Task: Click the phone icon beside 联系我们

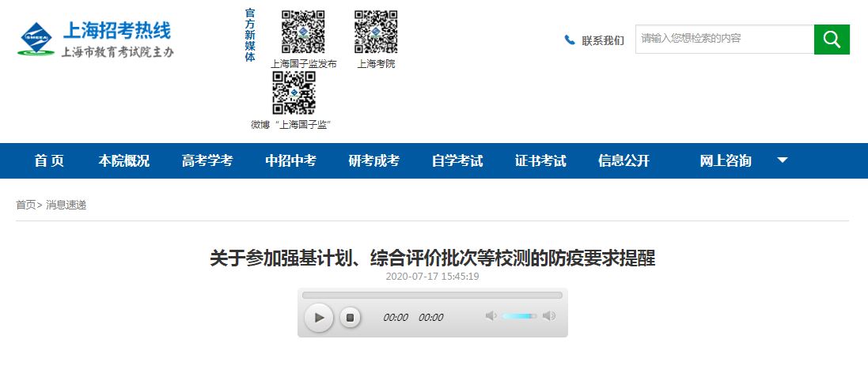Action: click(x=570, y=40)
